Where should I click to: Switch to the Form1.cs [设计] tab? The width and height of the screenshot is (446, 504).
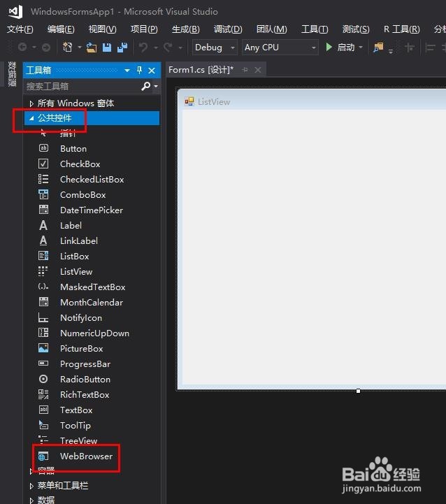pyautogui.click(x=201, y=70)
